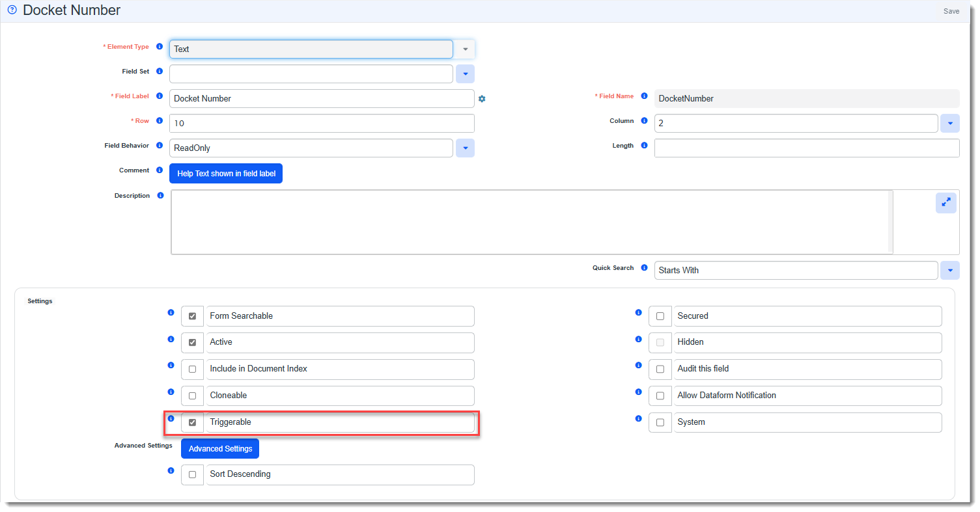Toggle the Sort Descending checkbox
The width and height of the screenshot is (980, 512).
[x=192, y=475]
